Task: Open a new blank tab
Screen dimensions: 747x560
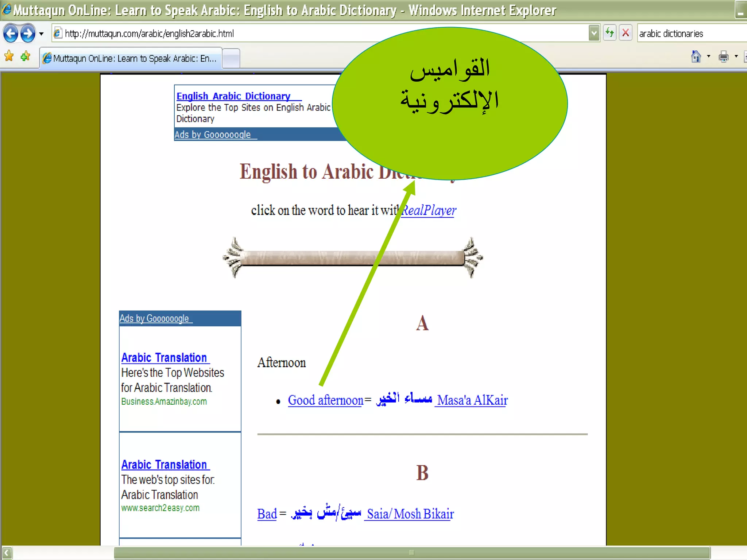Action: click(x=231, y=58)
